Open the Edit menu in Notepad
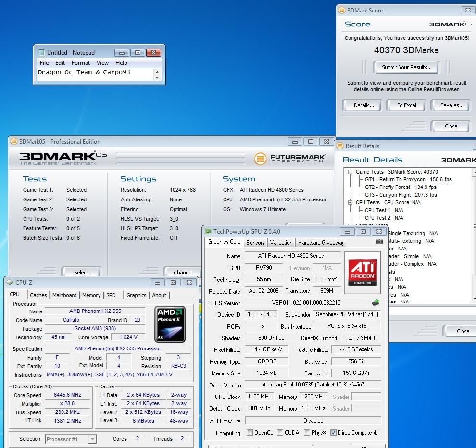 point(60,63)
